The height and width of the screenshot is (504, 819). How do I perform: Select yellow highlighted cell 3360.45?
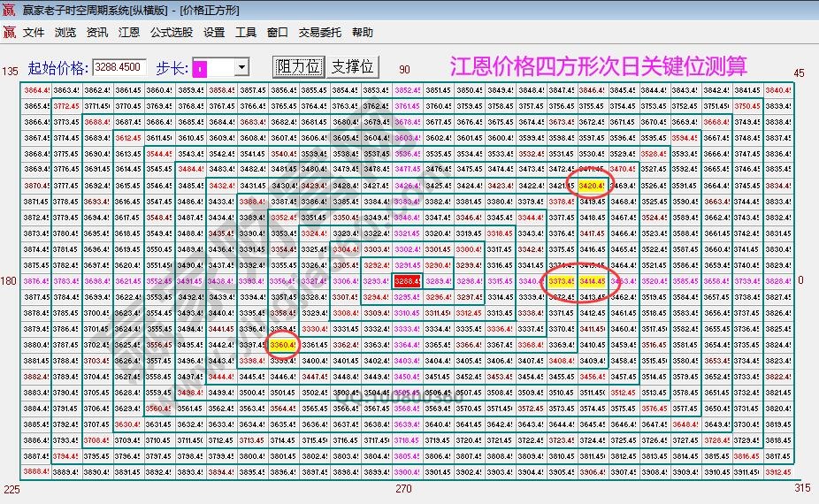283,345
